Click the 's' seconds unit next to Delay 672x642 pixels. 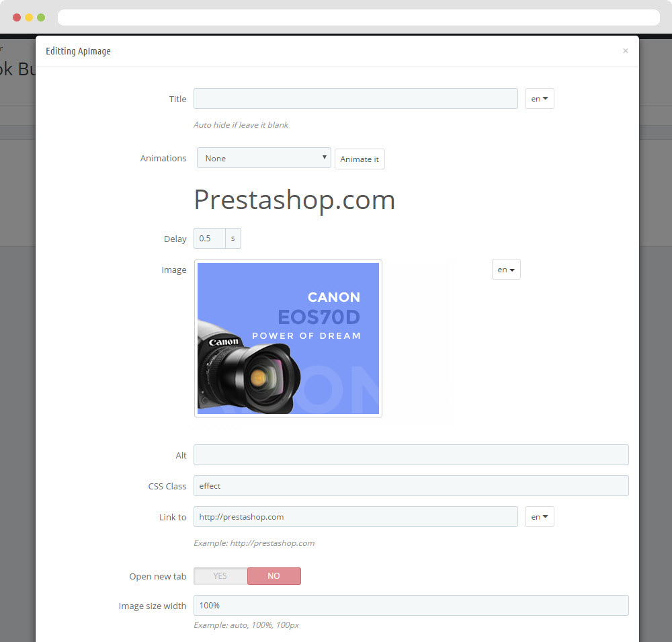pos(233,239)
